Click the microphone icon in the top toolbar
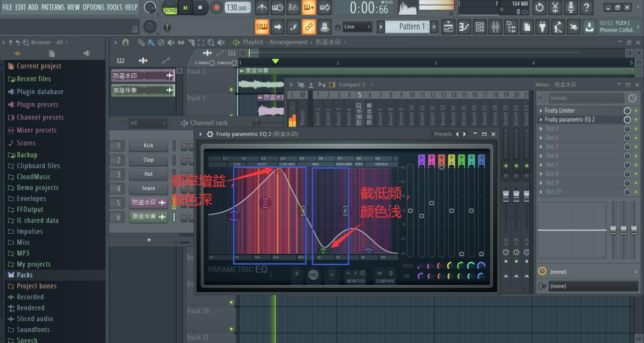 (x=570, y=7)
